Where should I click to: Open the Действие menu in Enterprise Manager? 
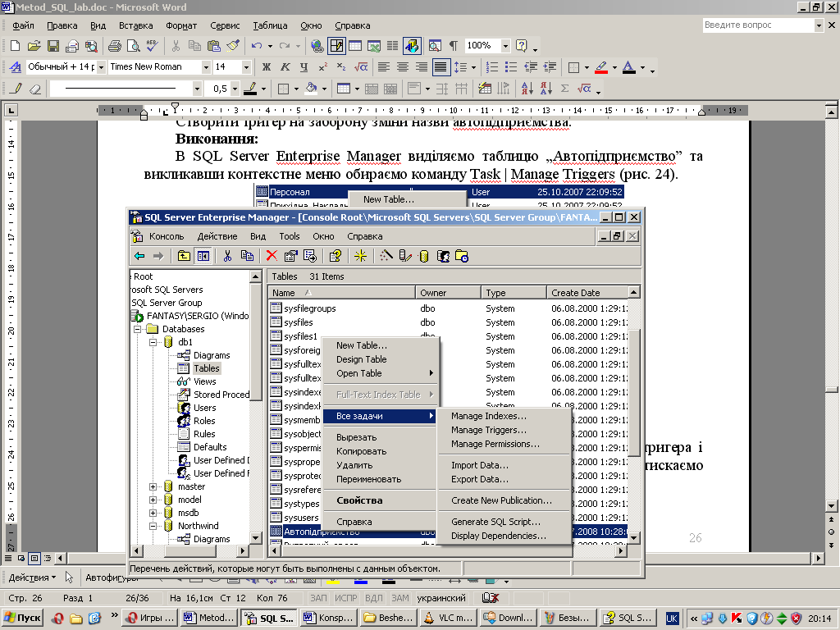[x=217, y=236]
